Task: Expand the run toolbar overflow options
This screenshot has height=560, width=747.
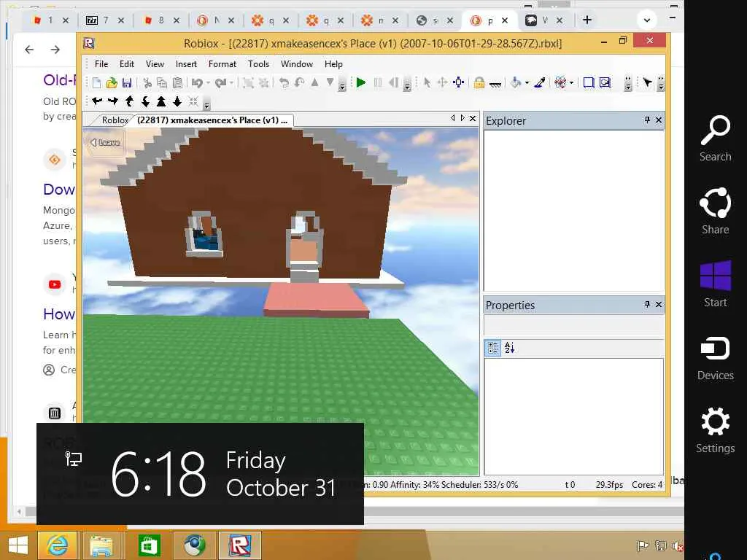Action: coord(407,85)
